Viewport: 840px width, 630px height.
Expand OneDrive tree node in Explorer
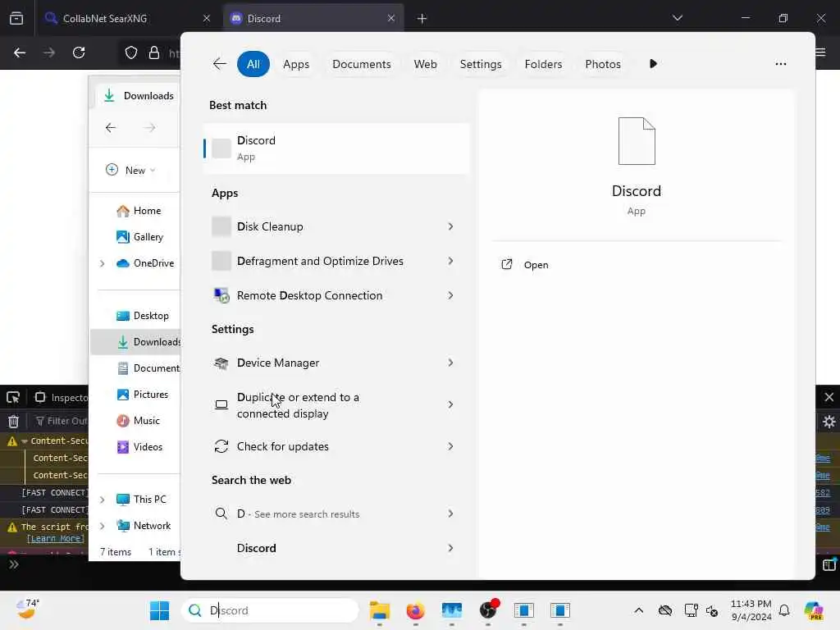point(102,263)
